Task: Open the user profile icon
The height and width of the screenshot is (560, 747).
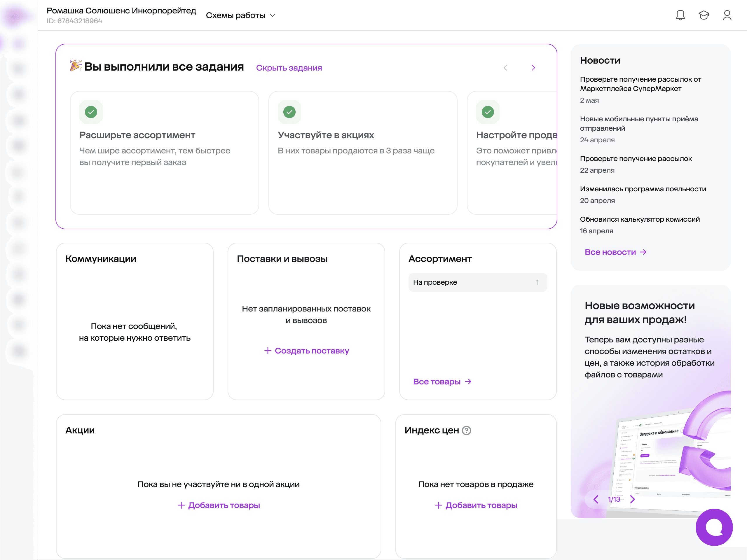Action: coord(727,15)
